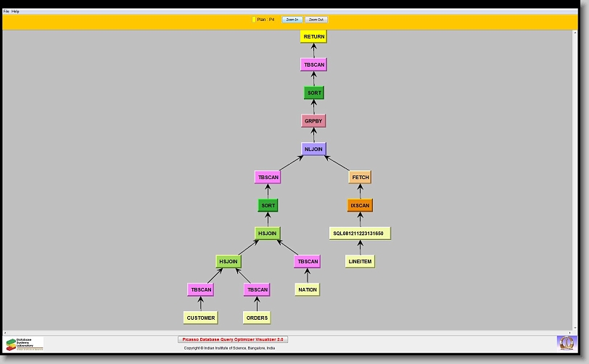
Task: Select the NLJOIN operator node
Action: 313,149
